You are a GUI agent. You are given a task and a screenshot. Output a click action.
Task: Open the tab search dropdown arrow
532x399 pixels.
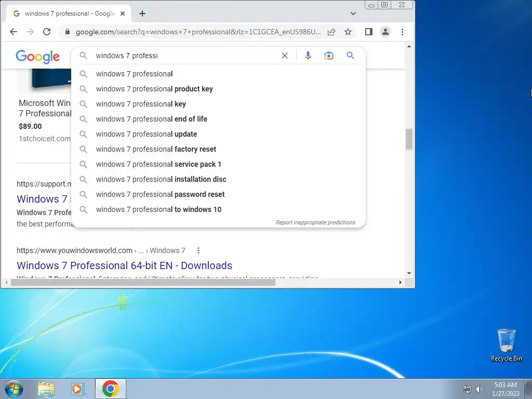pos(353,14)
